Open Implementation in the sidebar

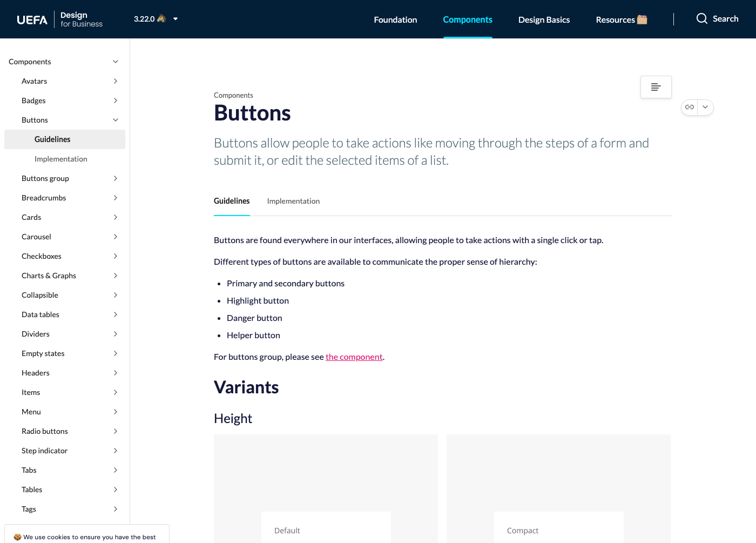click(65, 159)
